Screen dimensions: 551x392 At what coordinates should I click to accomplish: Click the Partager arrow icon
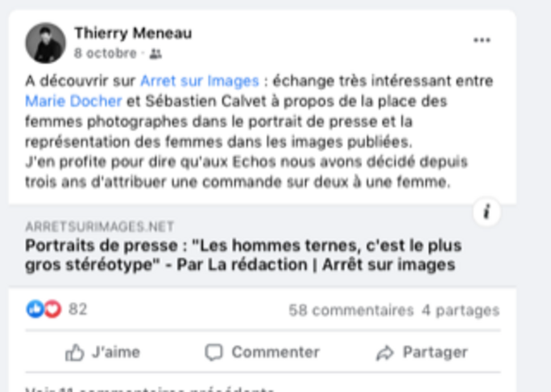[x=386, y=353]
